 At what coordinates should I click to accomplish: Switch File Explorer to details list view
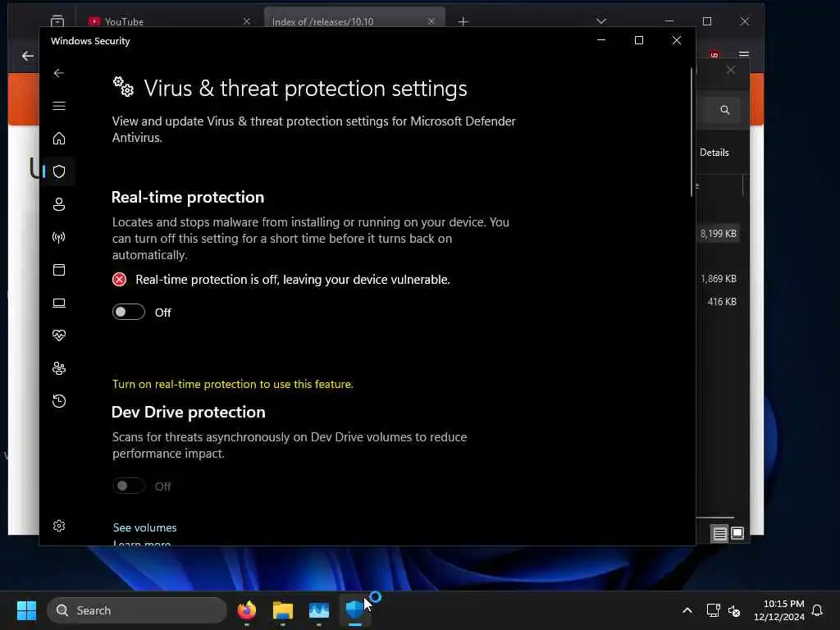click(x=719, y=533)
